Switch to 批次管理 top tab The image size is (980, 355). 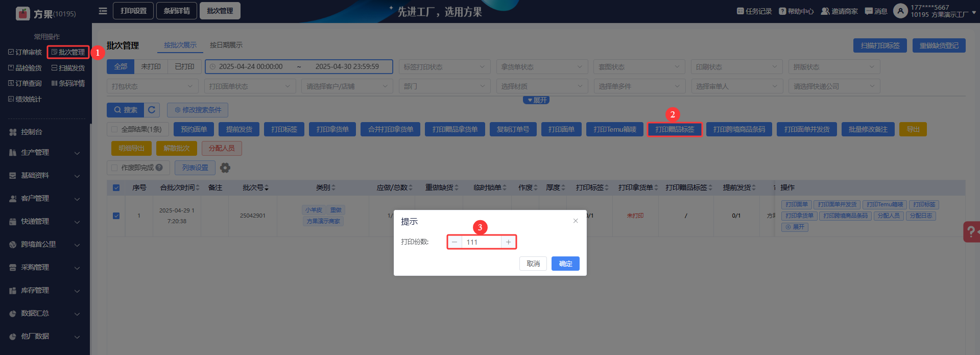tap(220, 11)
